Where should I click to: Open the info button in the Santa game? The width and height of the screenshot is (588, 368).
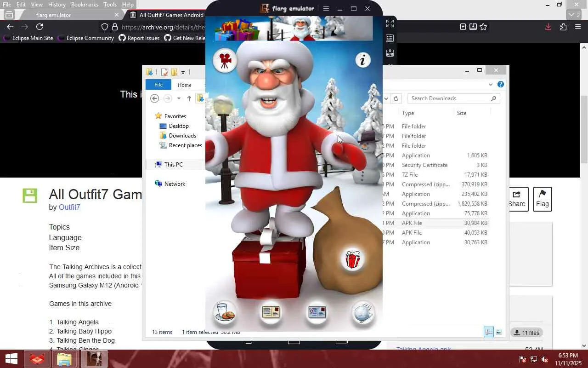coord(363,60)
